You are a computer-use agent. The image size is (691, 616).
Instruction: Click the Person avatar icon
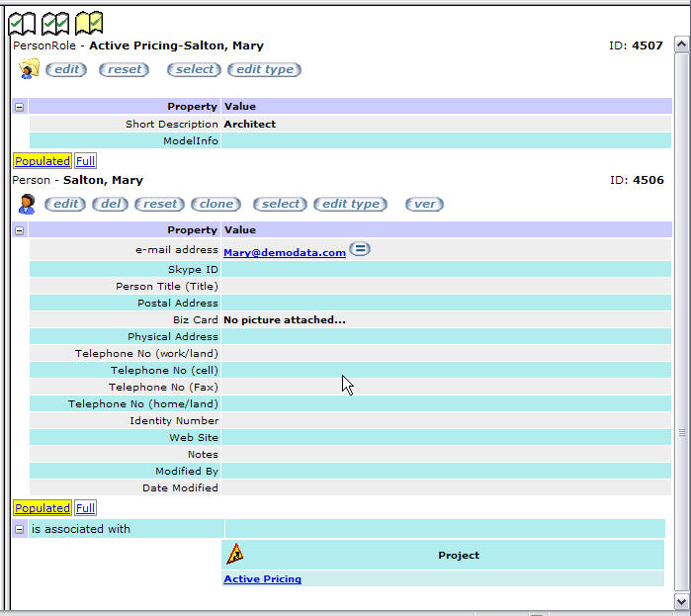pos(28,204)
